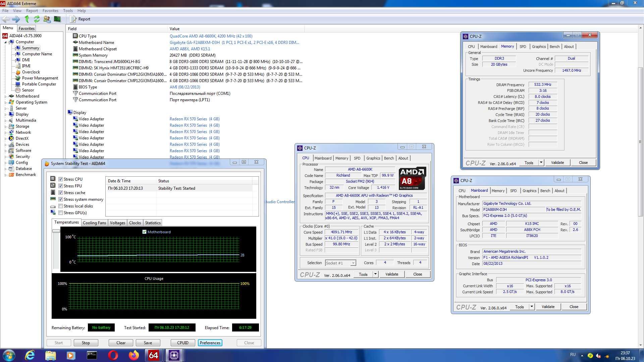Uncheck Stress CPU option

click(x=61, y=179)
